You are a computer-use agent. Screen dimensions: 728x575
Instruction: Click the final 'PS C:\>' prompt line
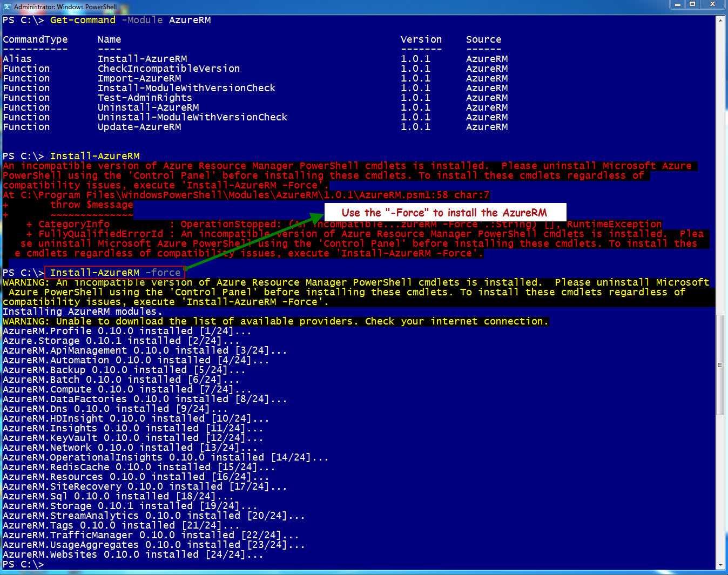click(23, 564)
